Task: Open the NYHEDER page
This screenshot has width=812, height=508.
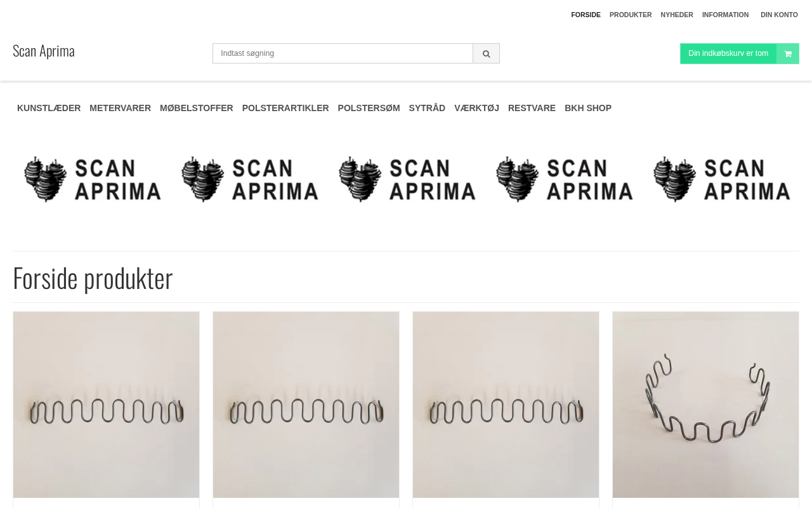Action: 677,15
